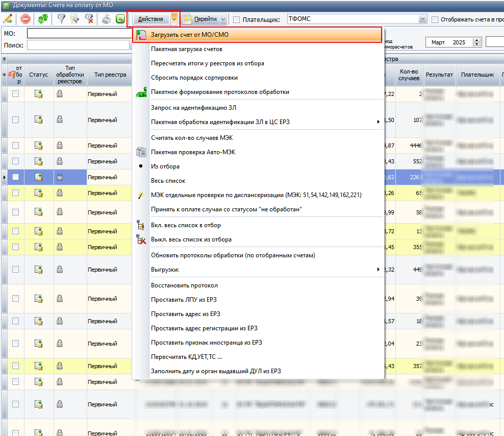This screenshot has width=504, height=436.
Task: Choose Запрос на идентификацию ЗЛ
Action: pyautogui.click(x=258, y=108)
